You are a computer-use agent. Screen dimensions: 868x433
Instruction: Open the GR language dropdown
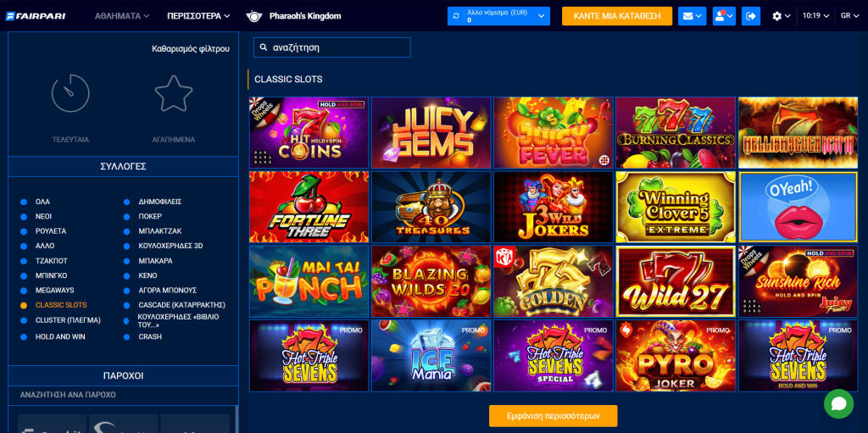tap(849, 16)
